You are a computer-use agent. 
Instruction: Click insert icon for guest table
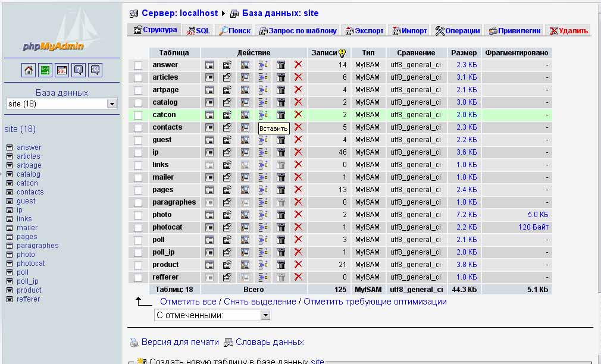263,140
